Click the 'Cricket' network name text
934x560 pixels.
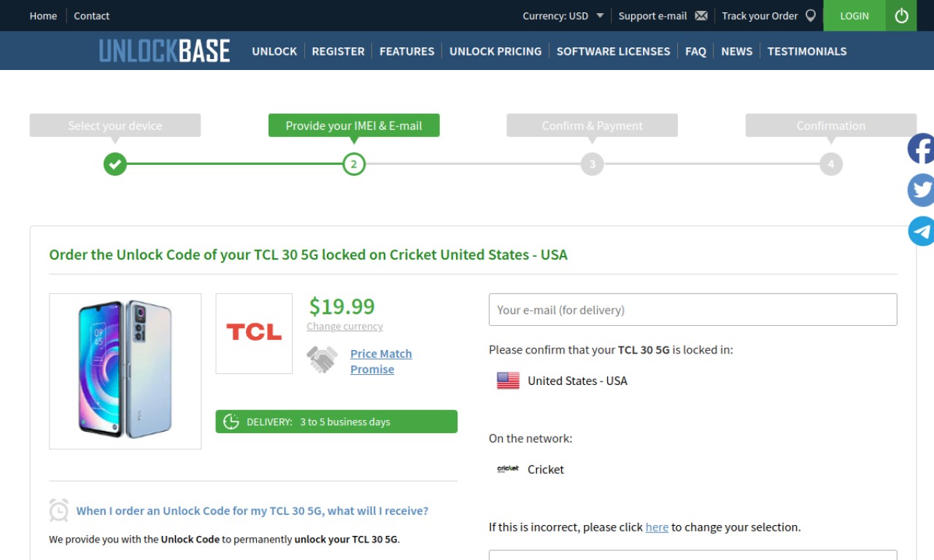click(x=546, y=470)
